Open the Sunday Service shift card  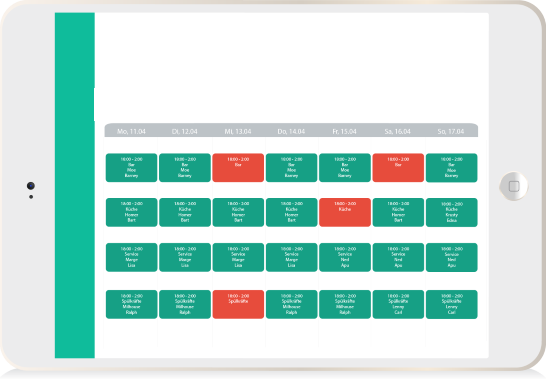tap(451, 257)
